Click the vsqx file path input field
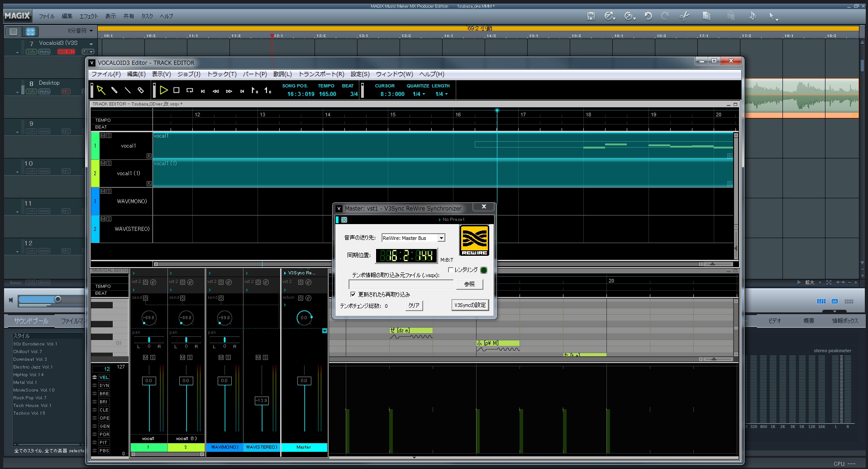This screenshot has height=469, width=868. point(401,284)
